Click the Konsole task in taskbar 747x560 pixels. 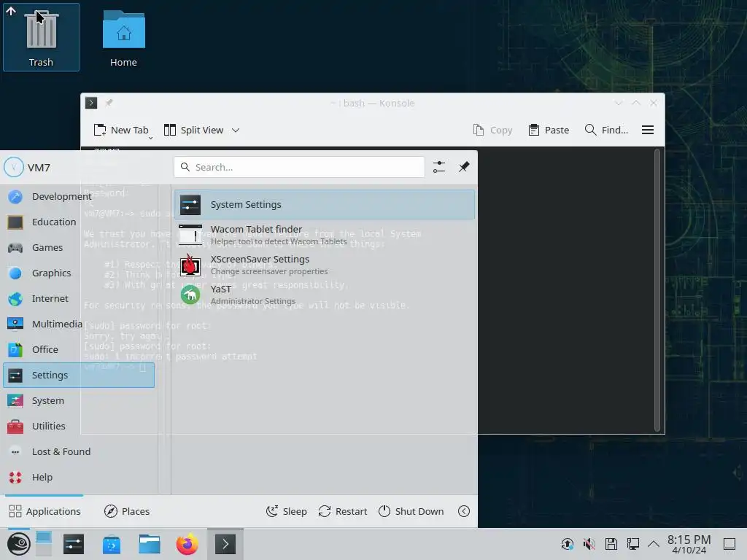[x=225, y=544]
